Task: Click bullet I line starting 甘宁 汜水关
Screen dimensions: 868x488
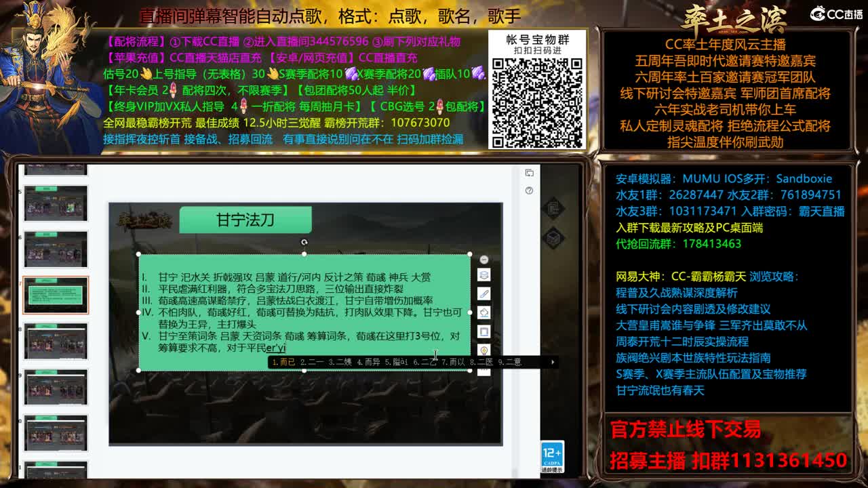Action: (x=294, y=277)
